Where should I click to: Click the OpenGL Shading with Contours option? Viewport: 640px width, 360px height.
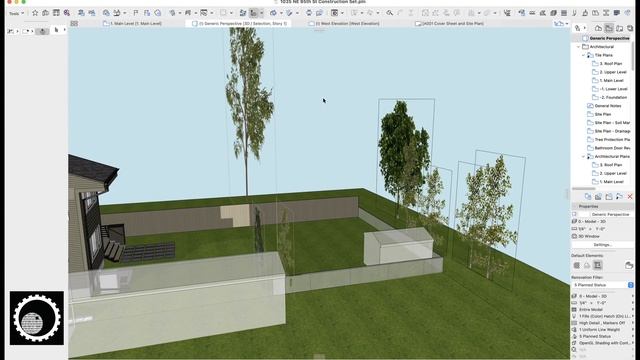coord(602,343)
